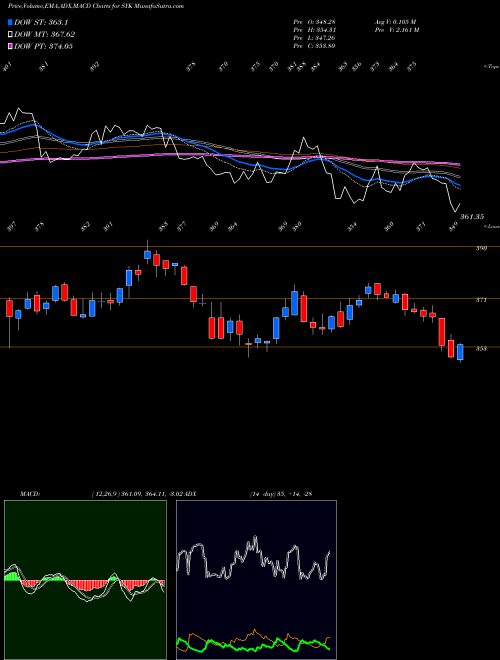This screenshot has width=500, height=660.
Task: Click the 'Avg V: 0.105 M' volume text
Action: (x=395, y=22)
